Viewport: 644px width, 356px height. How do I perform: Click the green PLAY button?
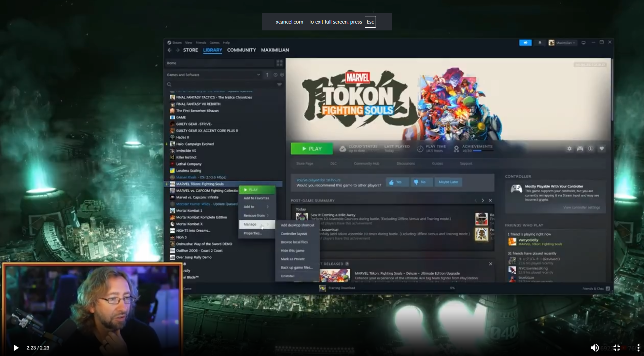pyautogui.click(x=311, y=149)
